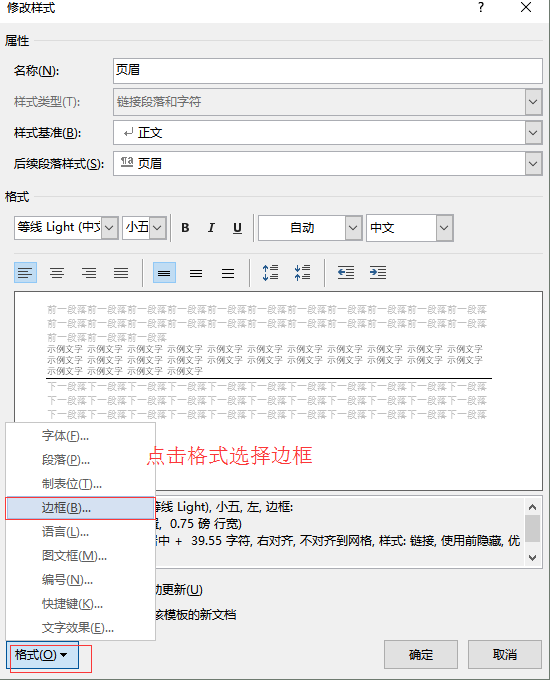The height and width of the screenshot is (680, 550).
Task: Select center alignment icon
Action: (57, 273)
